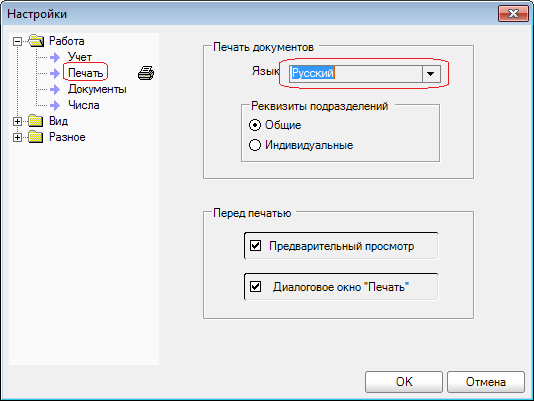Viewport: 534px width, 401px height.
Task: Click the arrow icon next to Учет
Action: pyautogui.click(x=55, y=57)
